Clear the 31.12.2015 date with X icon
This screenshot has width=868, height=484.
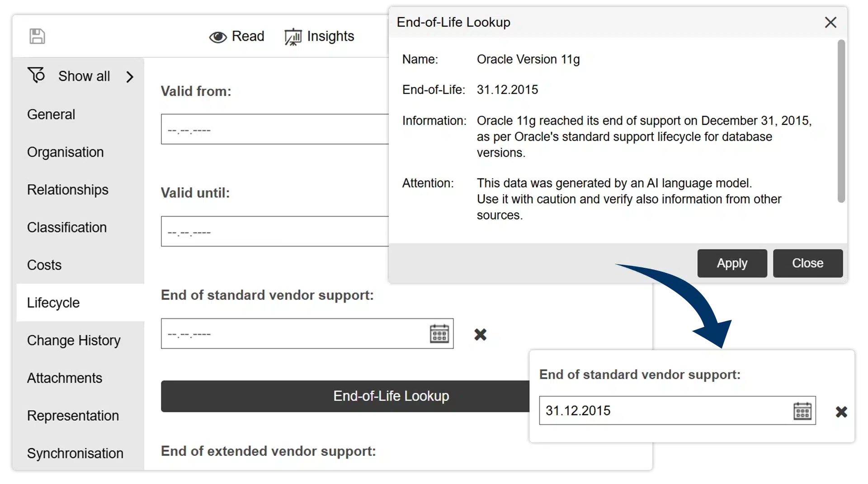[841, 412]
